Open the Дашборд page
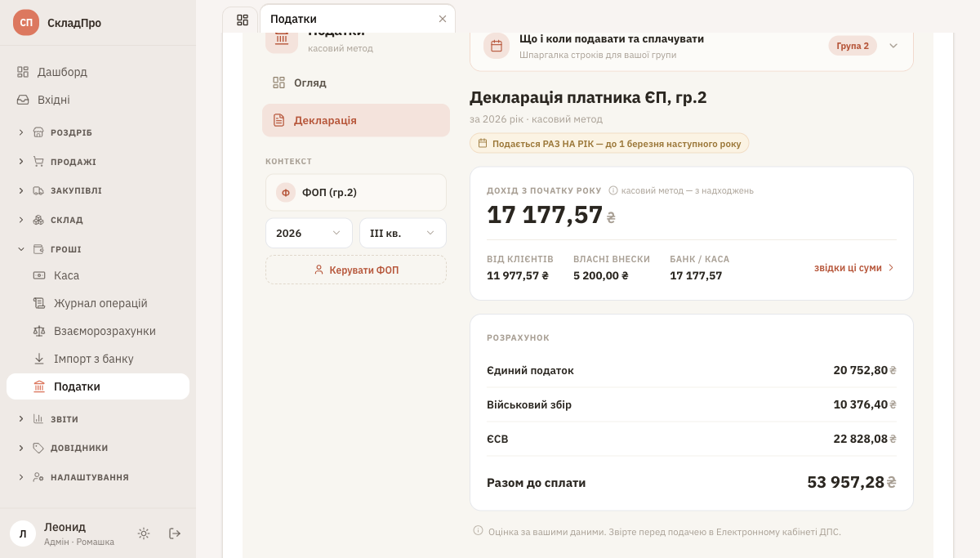The width and height of the screenshot is (980, 558). click(x=98, y=72)
